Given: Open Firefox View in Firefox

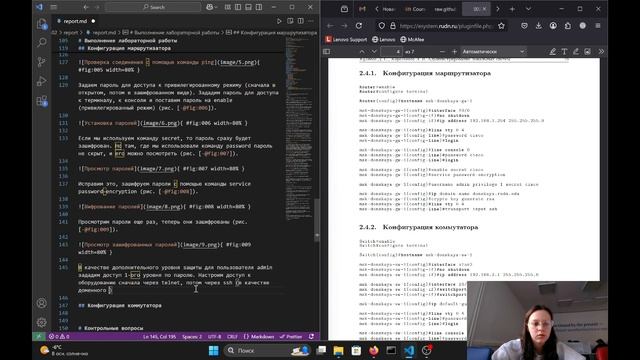Looking at the screenshot, I should coord(344,9).
